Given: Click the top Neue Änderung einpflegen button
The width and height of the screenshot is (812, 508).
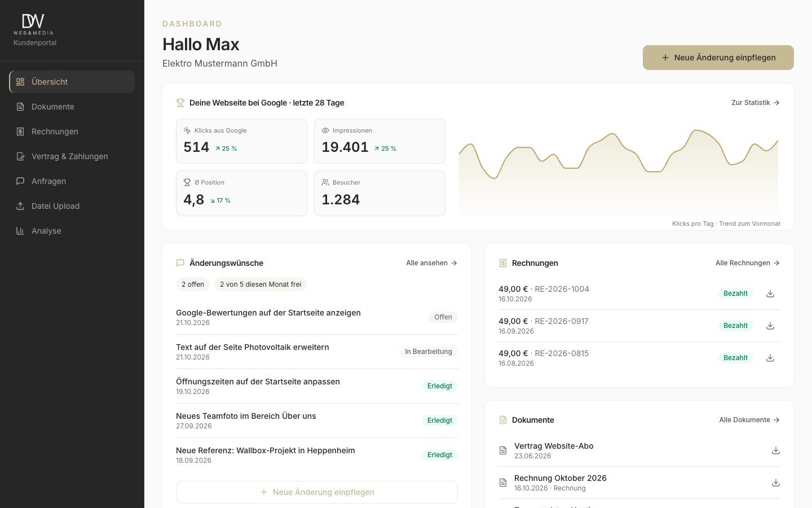Looking at the screenshot, I should (718, 58).
